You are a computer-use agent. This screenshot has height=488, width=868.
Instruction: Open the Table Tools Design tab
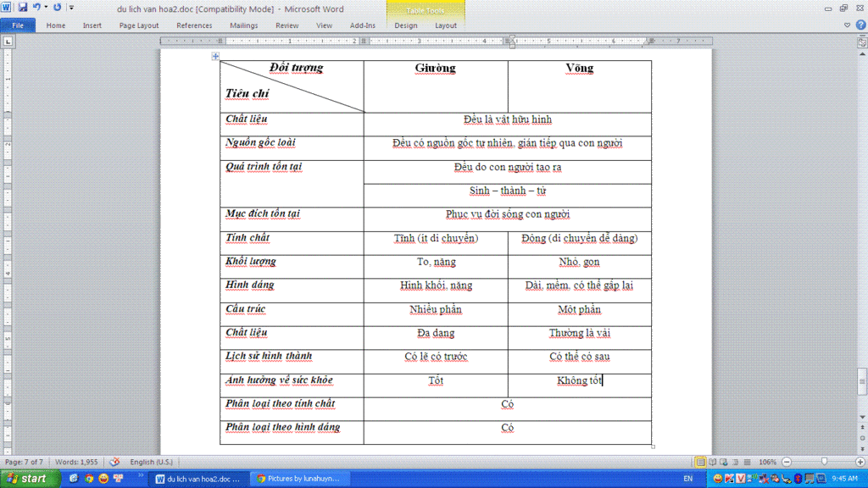(x=406, y=25)
